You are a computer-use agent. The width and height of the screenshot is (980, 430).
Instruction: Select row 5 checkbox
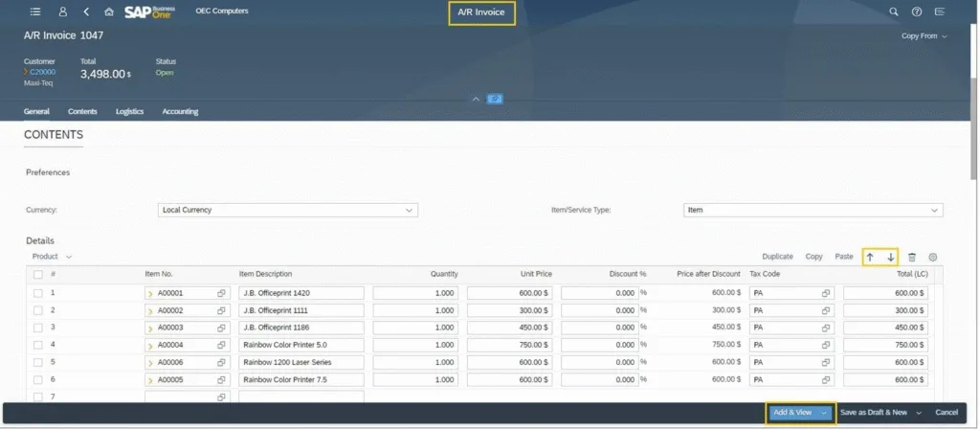click(38, 363)
